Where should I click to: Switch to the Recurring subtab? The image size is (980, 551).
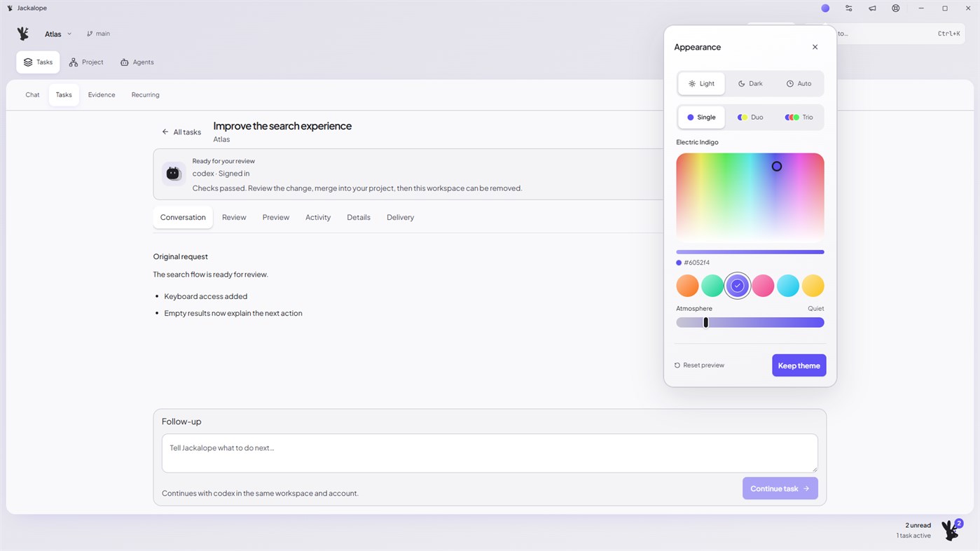click(x=145, y=95)
